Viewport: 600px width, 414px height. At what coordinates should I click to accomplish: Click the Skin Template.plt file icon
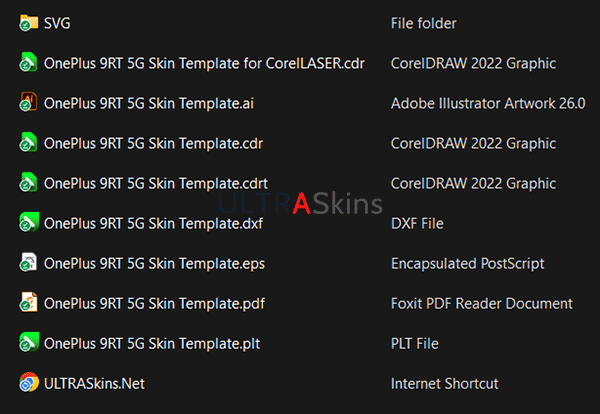pyautogui.click(x=28, y=343)
